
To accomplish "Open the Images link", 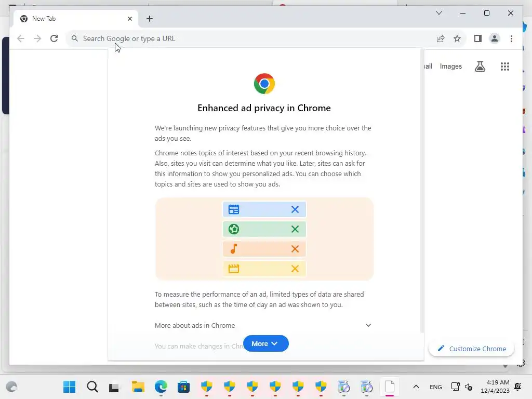I will coord(450,66).
